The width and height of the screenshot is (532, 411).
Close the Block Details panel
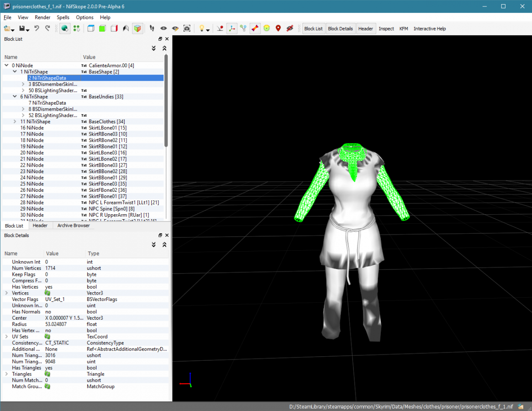pyautogui.click(x=167, y=235)
